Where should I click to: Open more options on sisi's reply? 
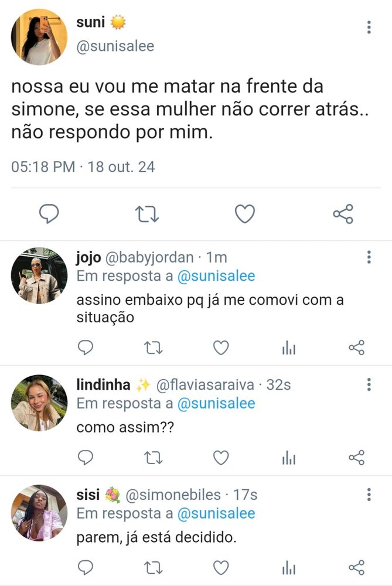pyautogui.click(x=369, y=495)
